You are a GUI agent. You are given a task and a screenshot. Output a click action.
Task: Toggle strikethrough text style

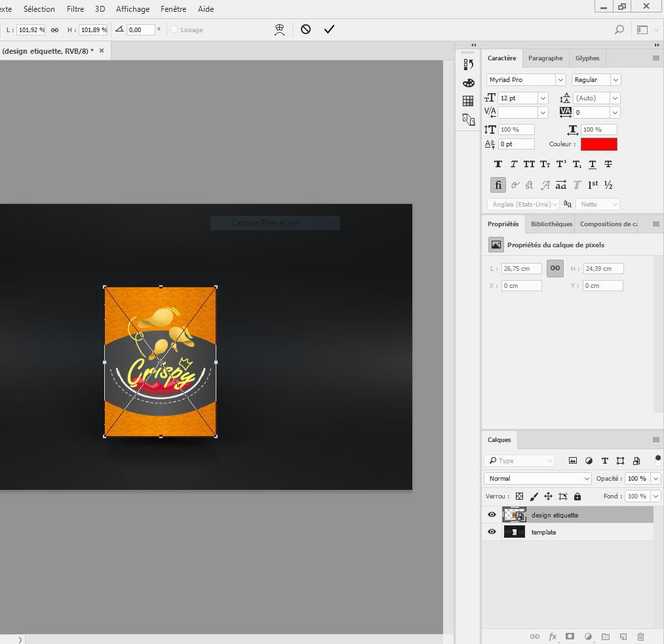[608, 165]
